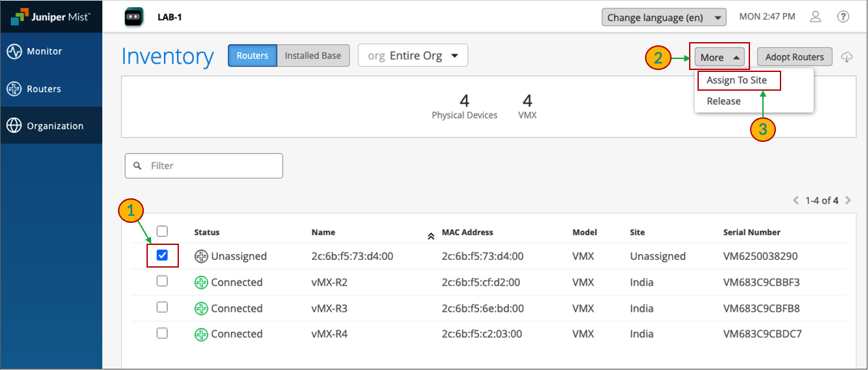This screenshot has width=868, height=370.
Task: Click the LAB-1 robot avatar icon
Action: click(134, 17)
